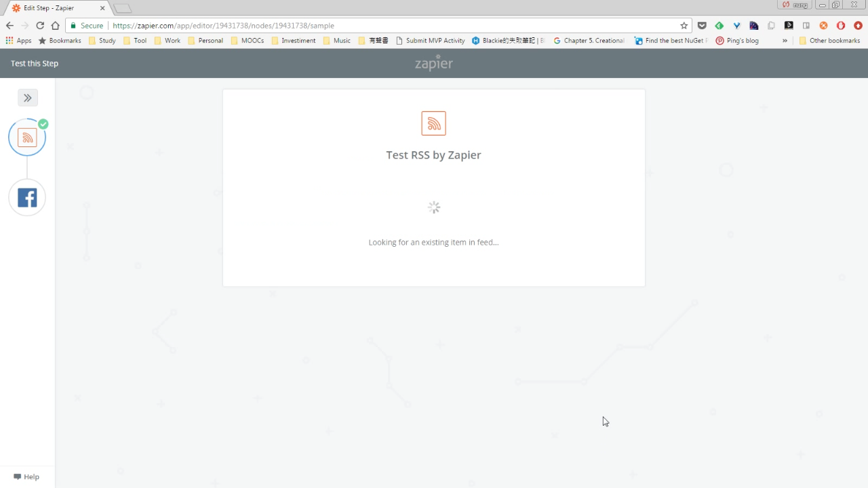Open the dark purple extension icon

[754, 26]
